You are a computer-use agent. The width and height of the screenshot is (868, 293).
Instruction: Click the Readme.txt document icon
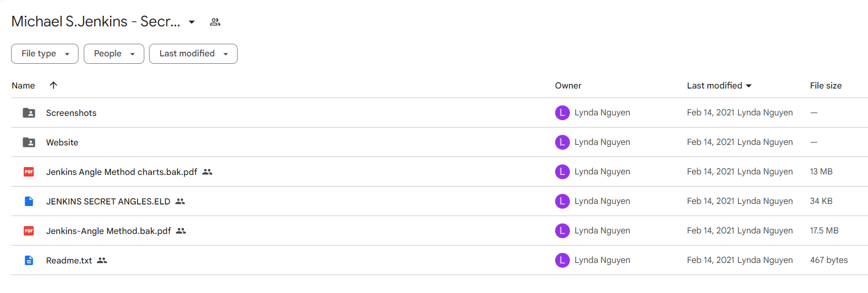coord(29,260)
